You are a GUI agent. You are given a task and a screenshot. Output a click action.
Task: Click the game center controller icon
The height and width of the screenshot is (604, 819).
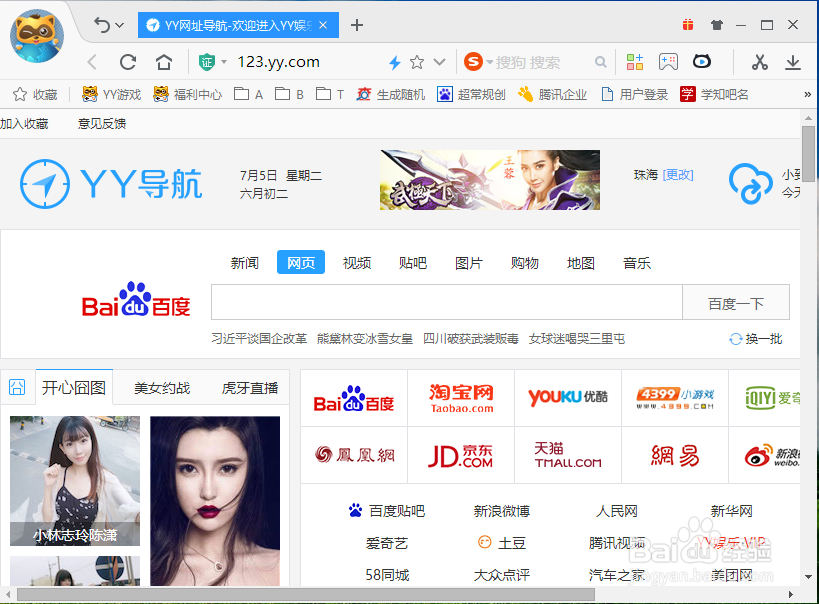(x=668, y=61)
